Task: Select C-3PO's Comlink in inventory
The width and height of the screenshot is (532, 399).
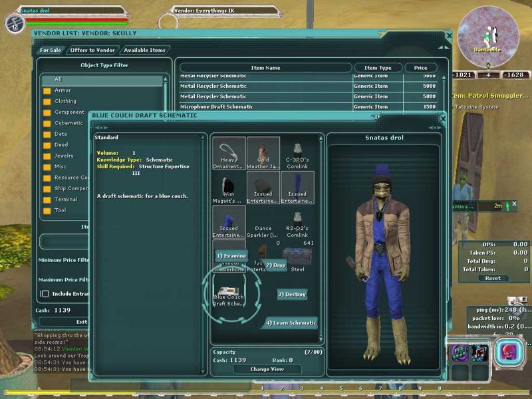Action: (x=297, y=153)
